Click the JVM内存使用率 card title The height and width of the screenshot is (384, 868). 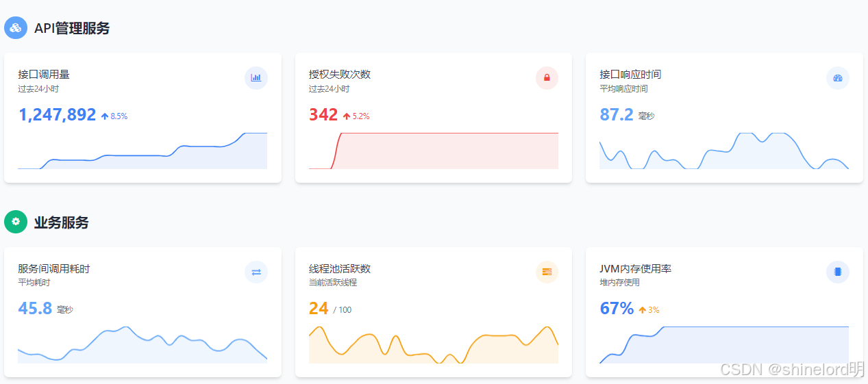click(x=635, y=268)
